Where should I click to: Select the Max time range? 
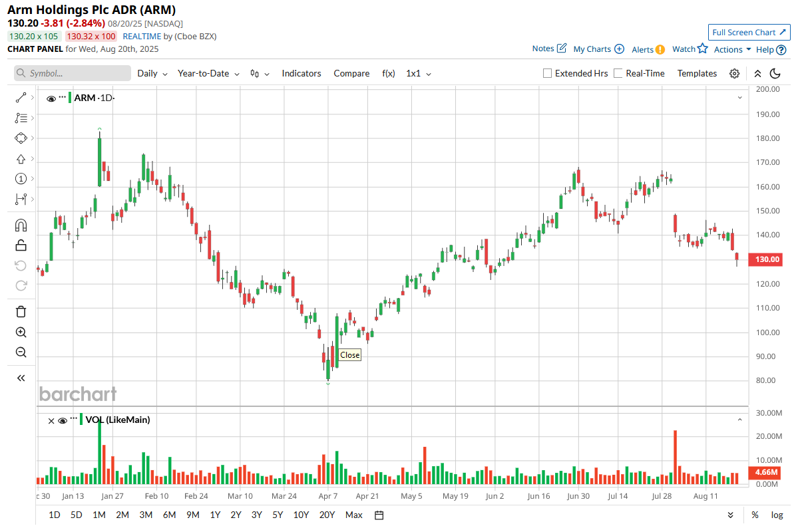tap(354, 515)
